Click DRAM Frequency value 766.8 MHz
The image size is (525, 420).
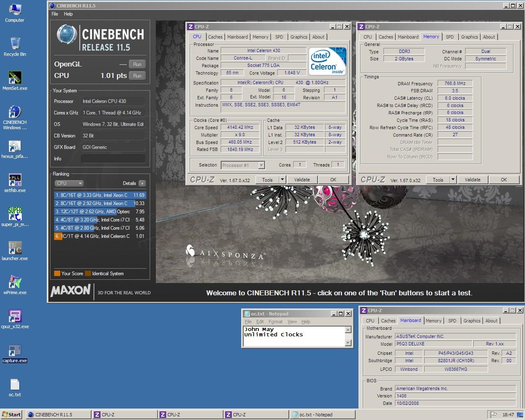tap(455, 83)
